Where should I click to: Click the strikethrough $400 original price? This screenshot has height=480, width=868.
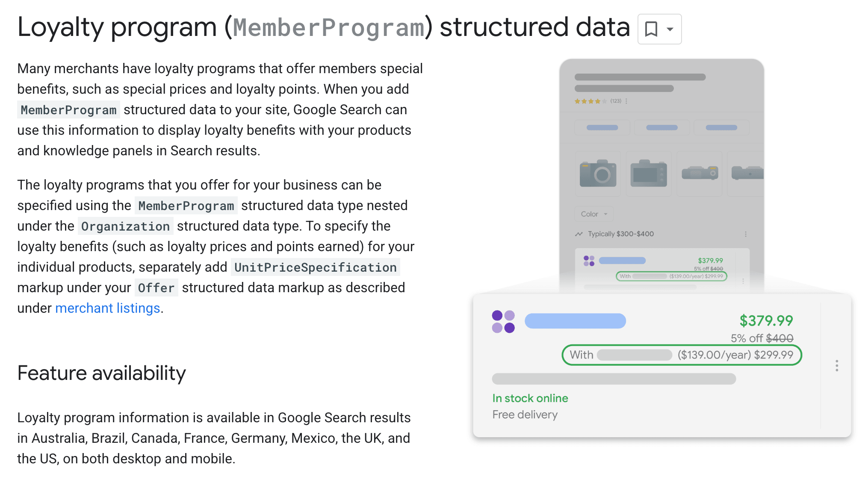tap(779, 338)
